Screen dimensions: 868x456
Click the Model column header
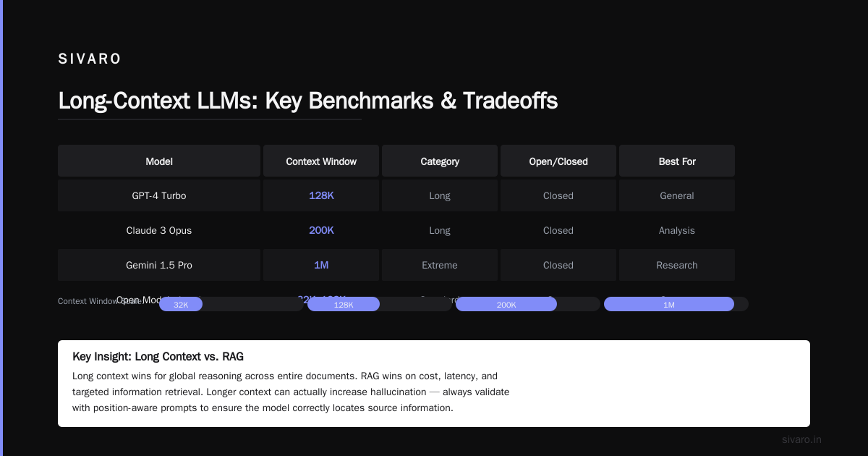(159, 161)
